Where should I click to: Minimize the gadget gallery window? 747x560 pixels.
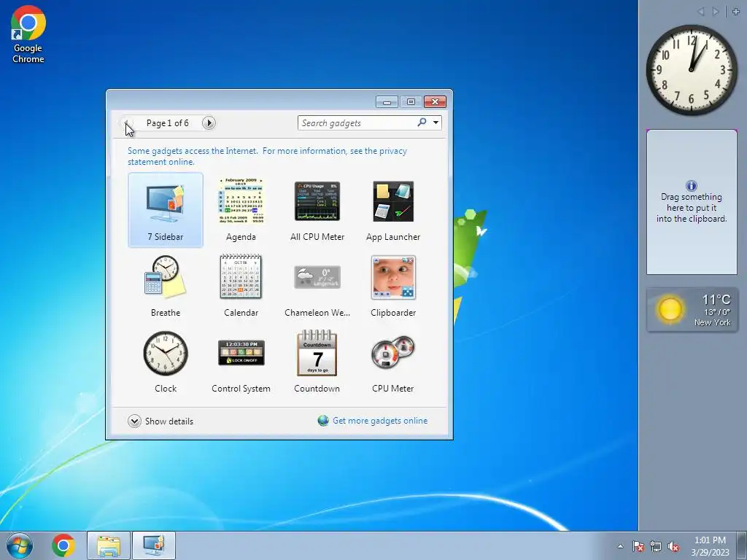[387, 101]
